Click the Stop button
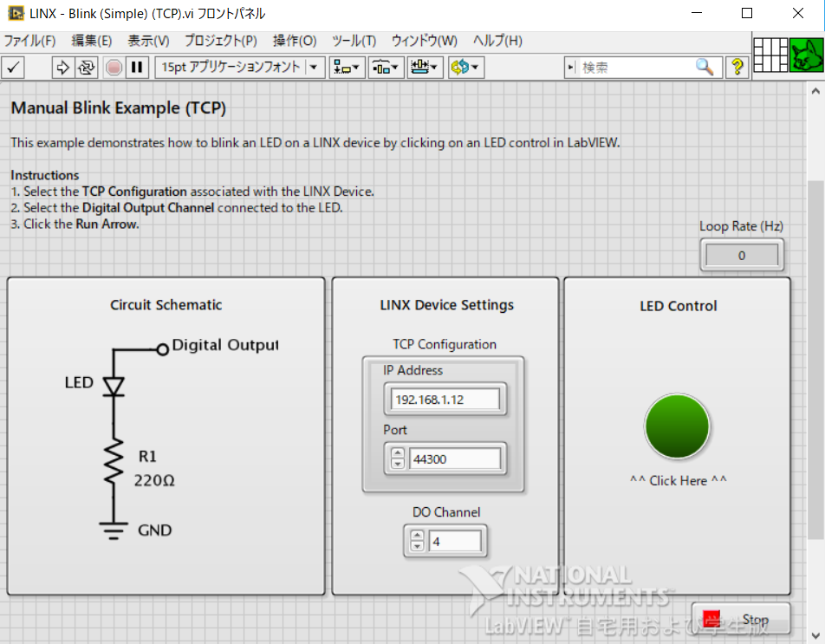This screenshot has height=644, width=825. (741, 619)
